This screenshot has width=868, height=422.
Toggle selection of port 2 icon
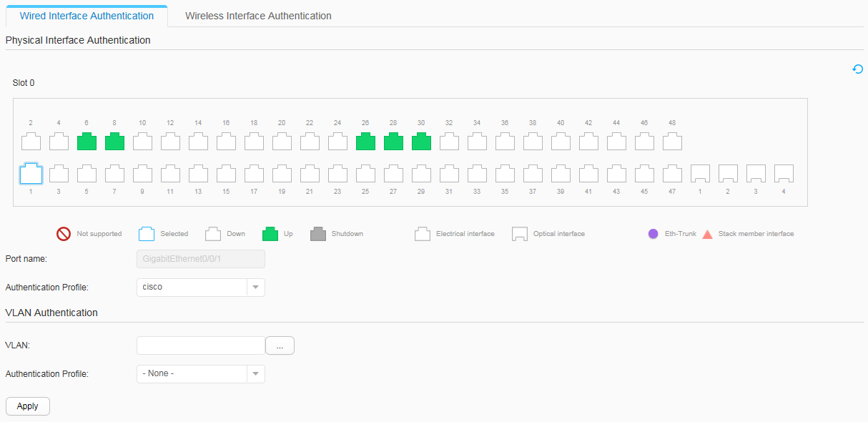click(x=31, y=141)
